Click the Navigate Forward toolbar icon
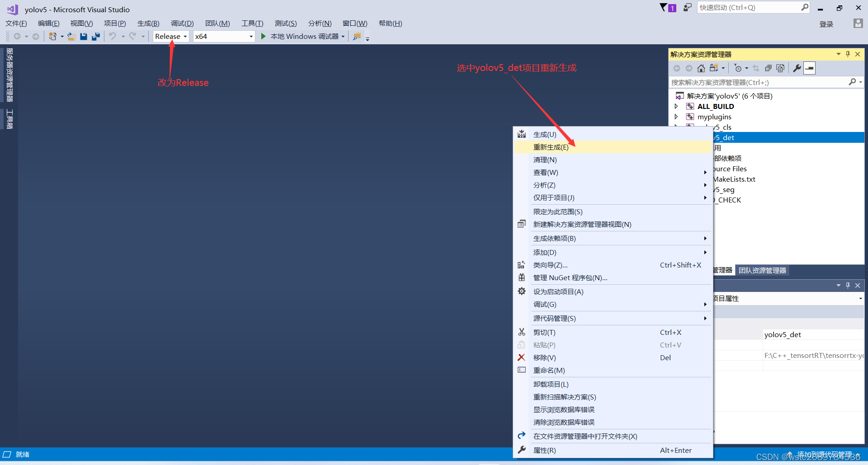This screenshot has height=465, width=868. (36, 36)
